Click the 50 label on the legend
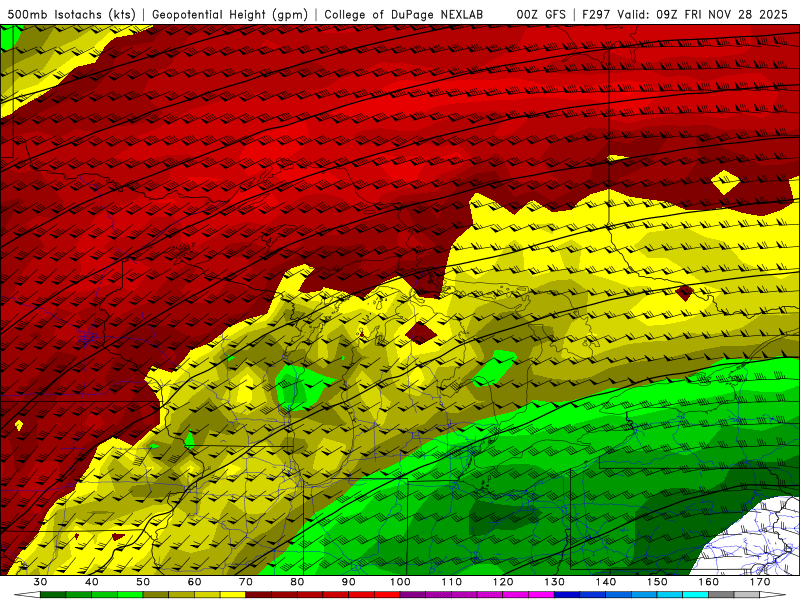This screenshot has width=800, height=600. (143, 582)
